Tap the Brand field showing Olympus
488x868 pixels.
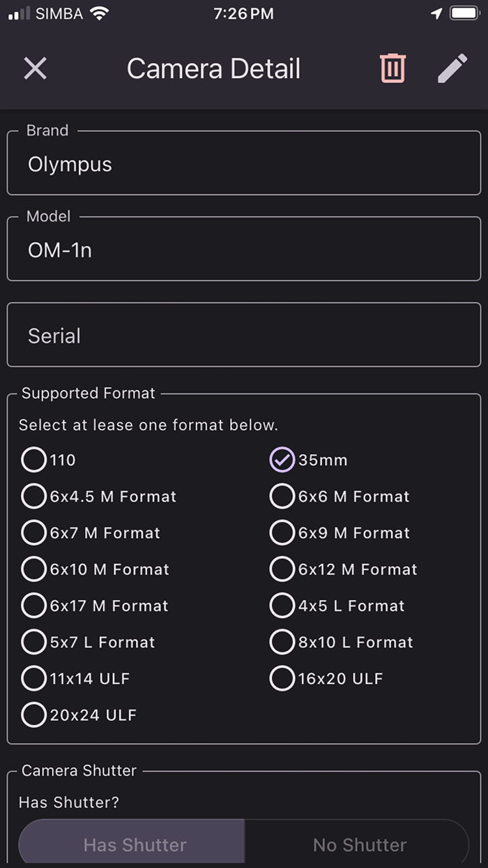244,165
